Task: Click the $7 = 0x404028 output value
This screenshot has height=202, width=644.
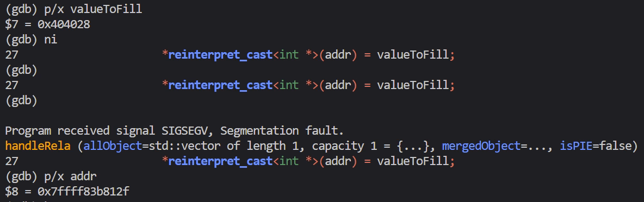Action: point(47,24)
